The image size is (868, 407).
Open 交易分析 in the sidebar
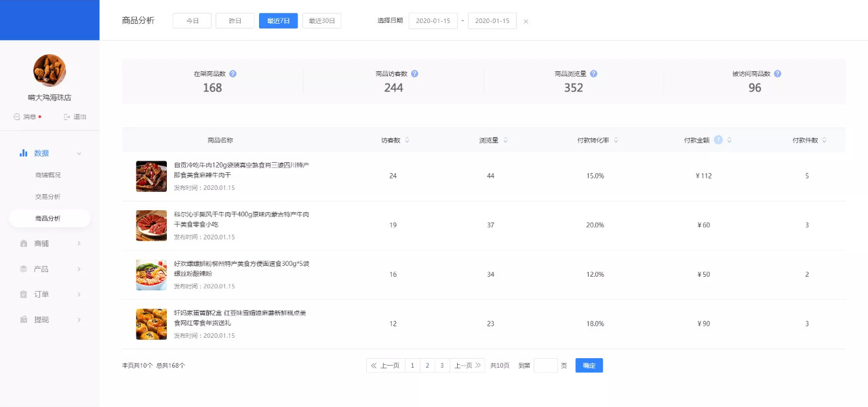[x=47, y=197]
